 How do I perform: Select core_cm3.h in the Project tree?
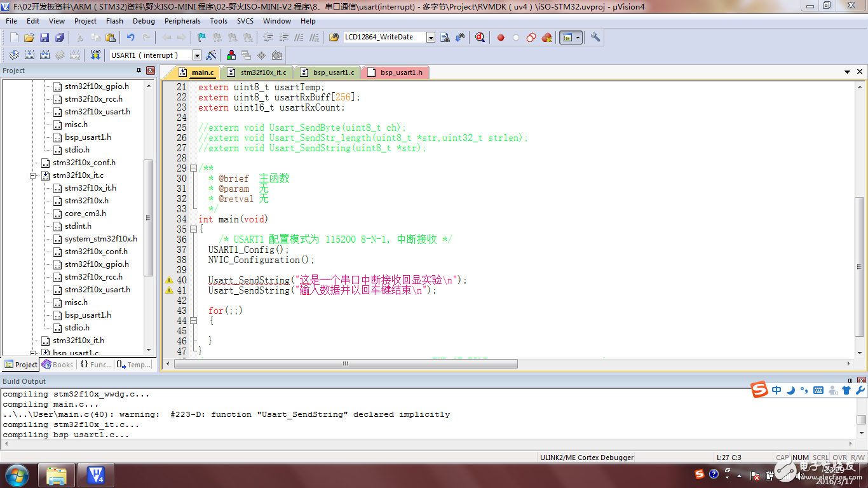point(85,213)
